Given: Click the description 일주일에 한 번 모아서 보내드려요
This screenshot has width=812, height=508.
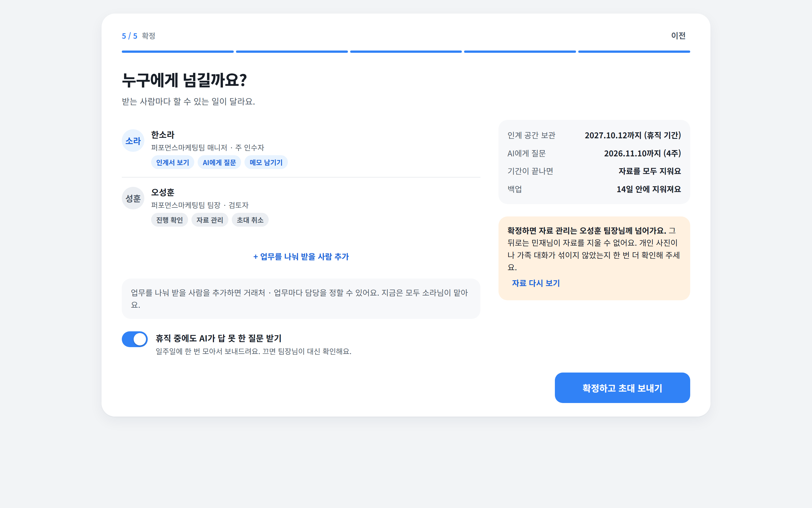Looking at the screenshot, I should pos(208,351).
